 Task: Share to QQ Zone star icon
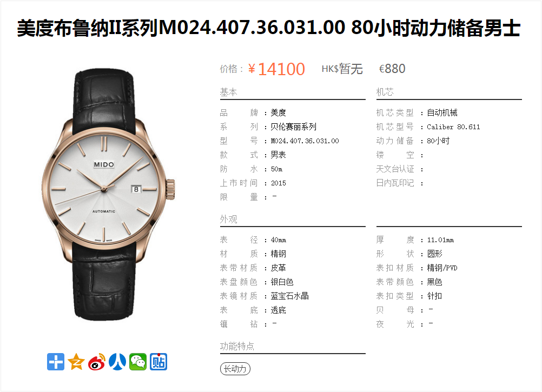76,362
